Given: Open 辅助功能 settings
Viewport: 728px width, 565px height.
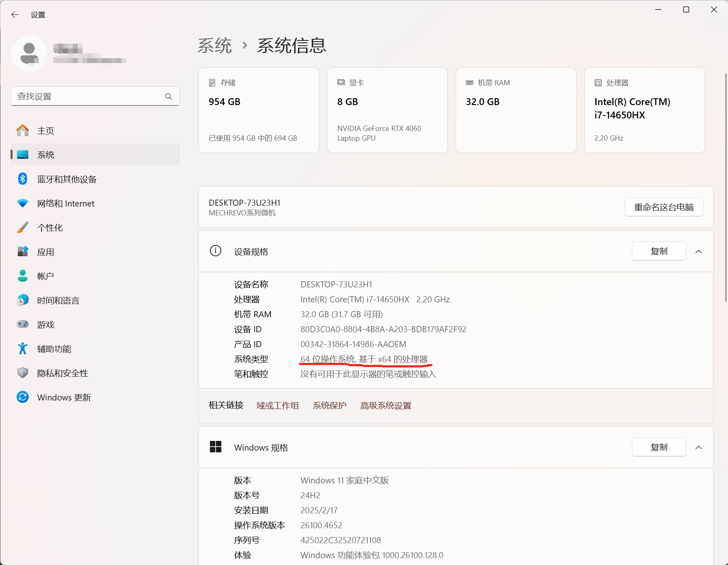Looking at the screenshot, I should point(95,349).
